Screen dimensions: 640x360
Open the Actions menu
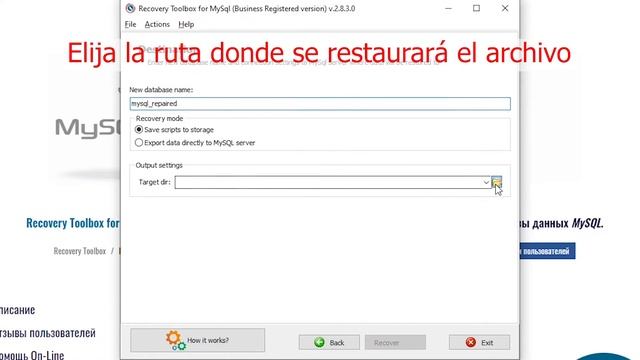157,24
